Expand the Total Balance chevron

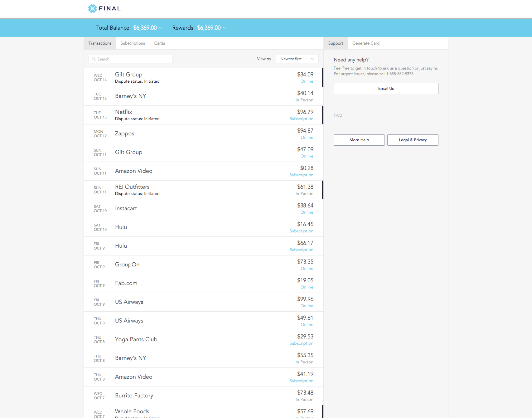point(161,28)
